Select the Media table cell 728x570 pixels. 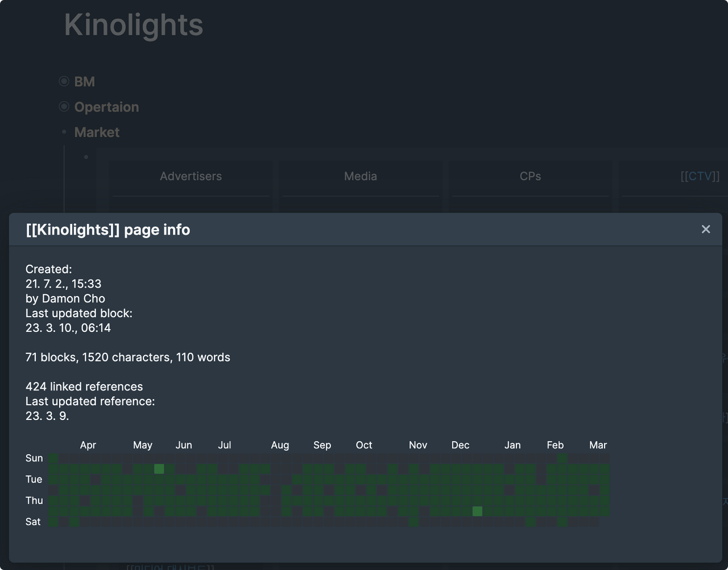tap(361, 176)
